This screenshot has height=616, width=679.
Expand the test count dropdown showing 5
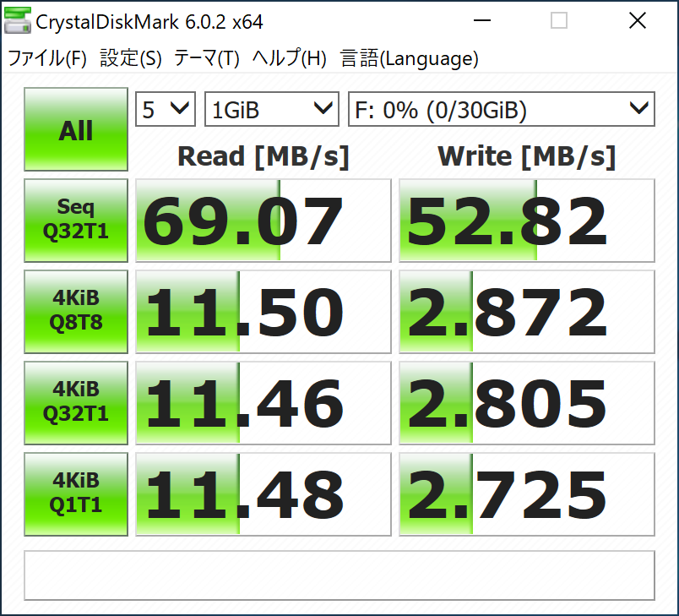coord(166,109)
